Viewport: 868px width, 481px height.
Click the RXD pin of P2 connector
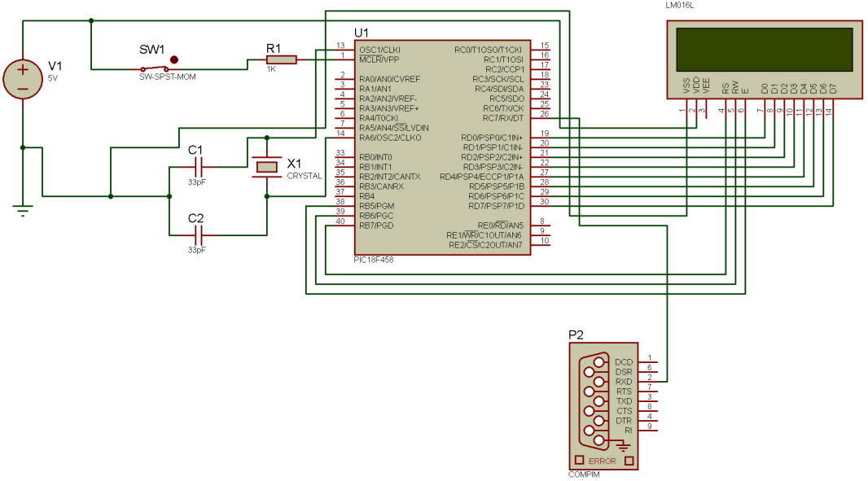coord(624,382)
